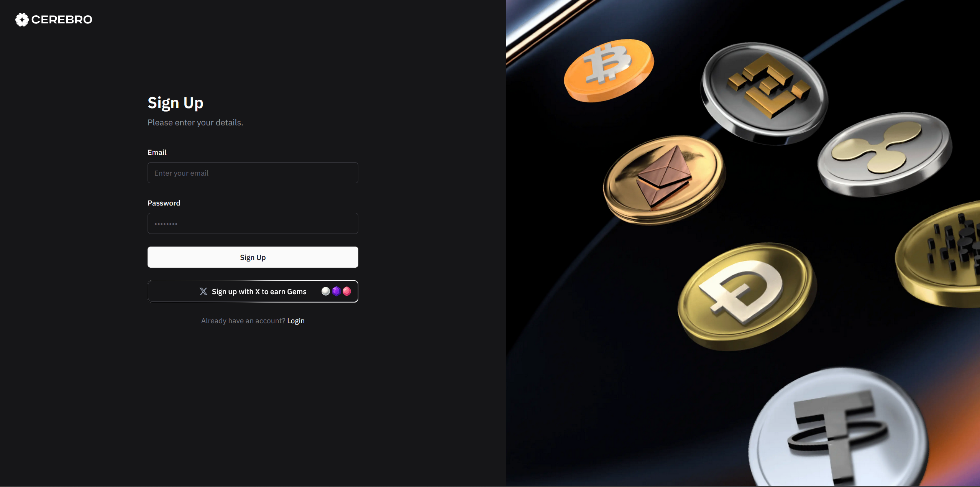Click the Password field label
This screenshot has height=487, width=980.
164,203
